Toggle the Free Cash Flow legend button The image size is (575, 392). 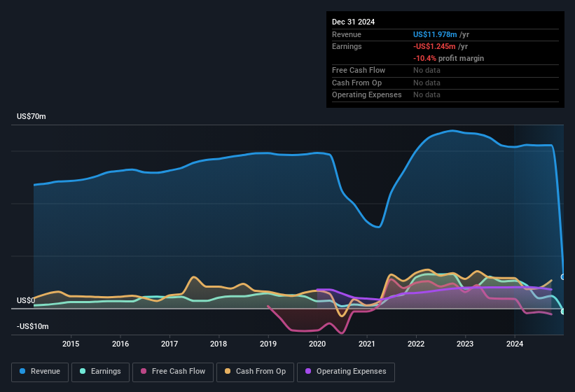pos(173,372)
